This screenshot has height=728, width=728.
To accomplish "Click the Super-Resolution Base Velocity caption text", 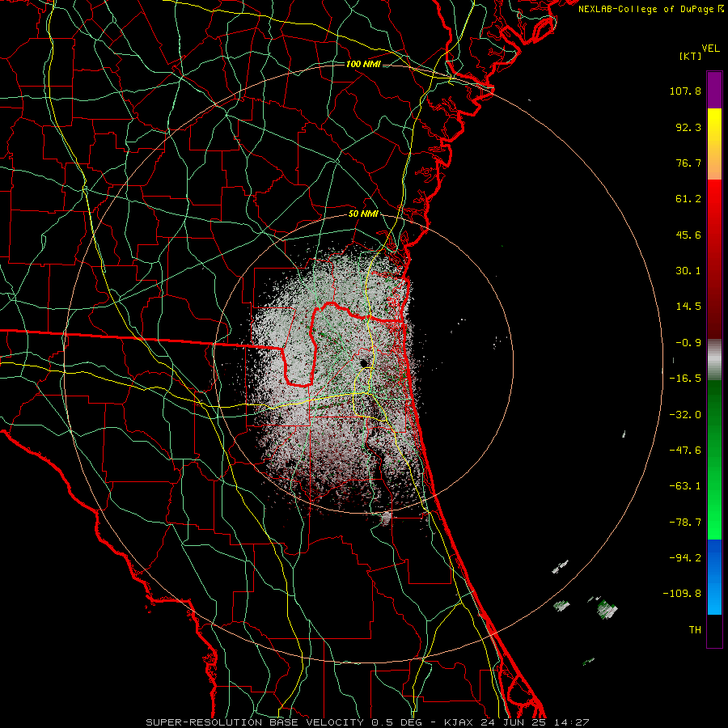I will coord(367,722).
